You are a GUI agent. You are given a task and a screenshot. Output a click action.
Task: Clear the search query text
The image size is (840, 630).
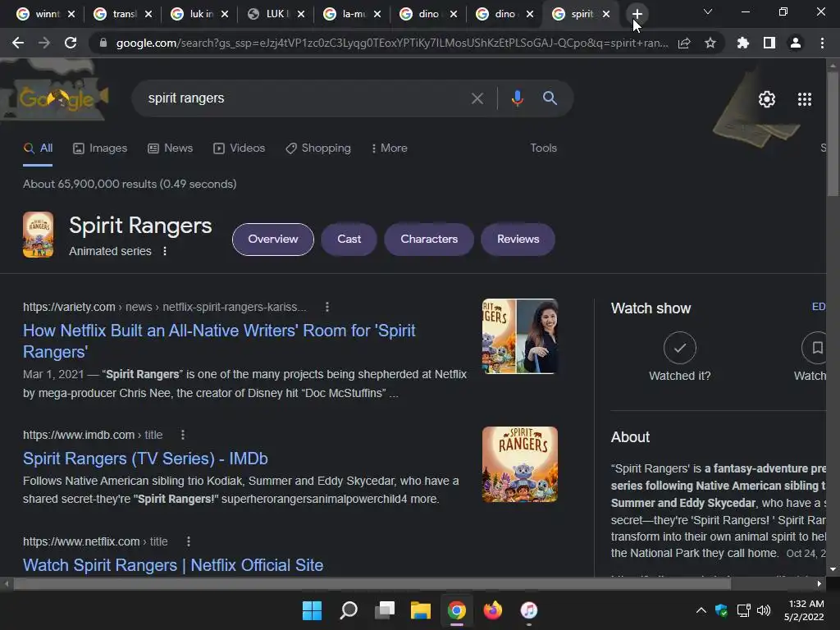[x=477, y=98]
